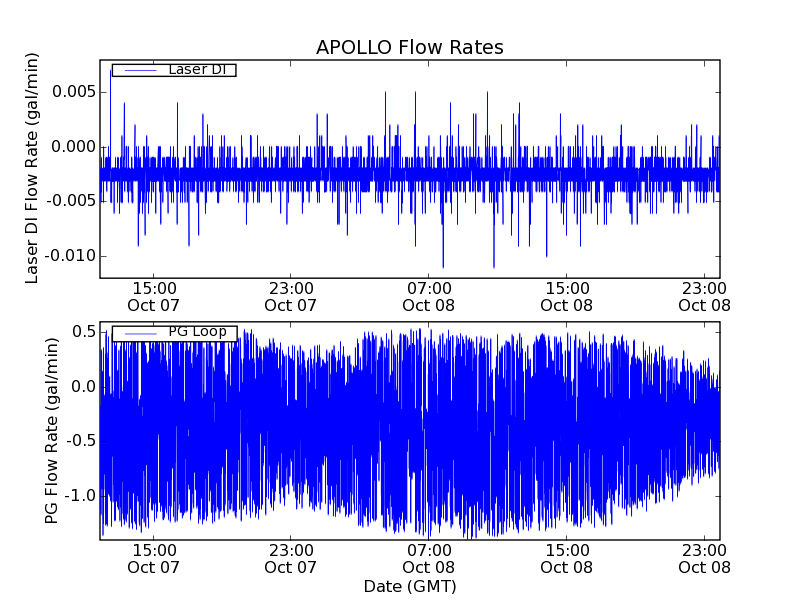This screenshot has height=600, width=800.
Task: Click the 'APOLLO Flow Rates' chart title
Action: (410, 47)
